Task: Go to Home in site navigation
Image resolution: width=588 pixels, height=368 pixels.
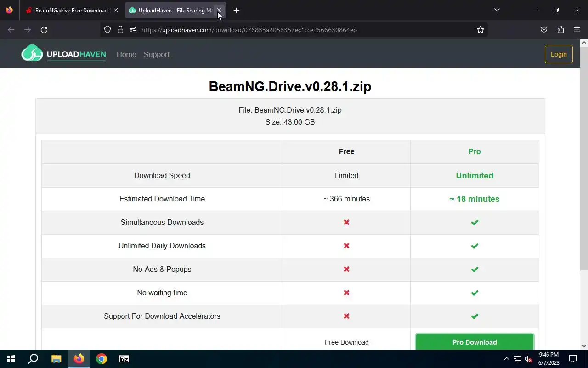Action: (126, 54)
